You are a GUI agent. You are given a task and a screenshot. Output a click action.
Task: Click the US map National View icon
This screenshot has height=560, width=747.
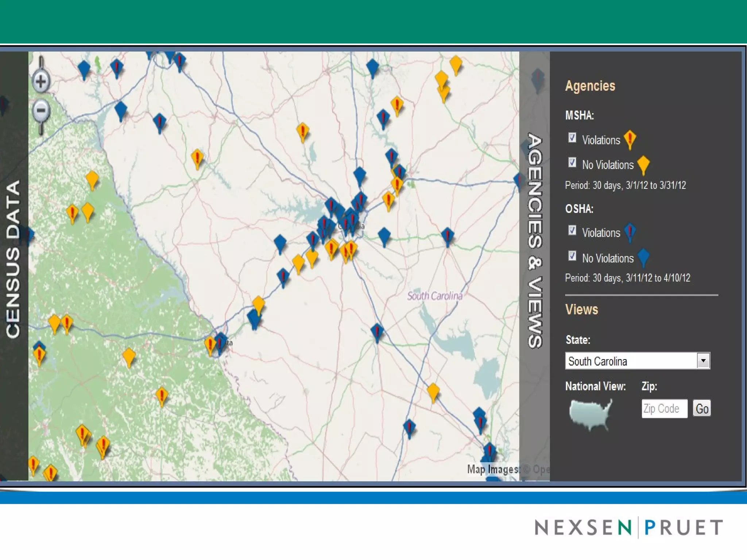point(590,414)
